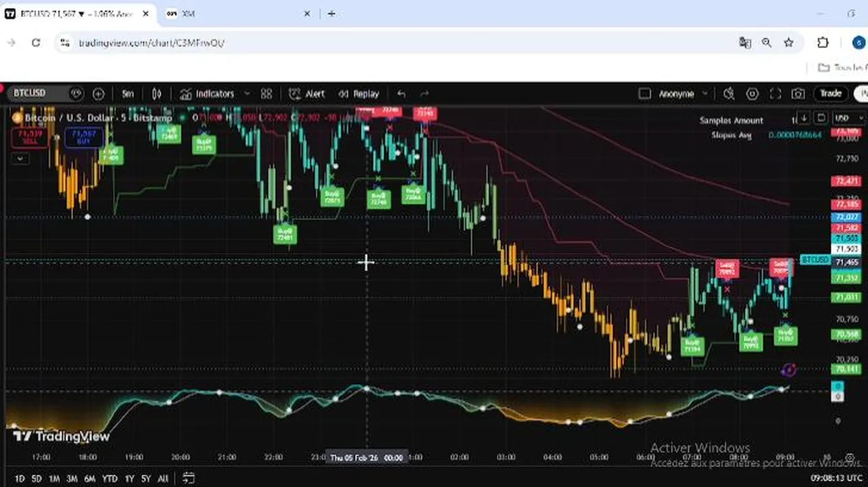Open the browser profile avatar
The image size is (868, 487).
(x=859, y=43)
